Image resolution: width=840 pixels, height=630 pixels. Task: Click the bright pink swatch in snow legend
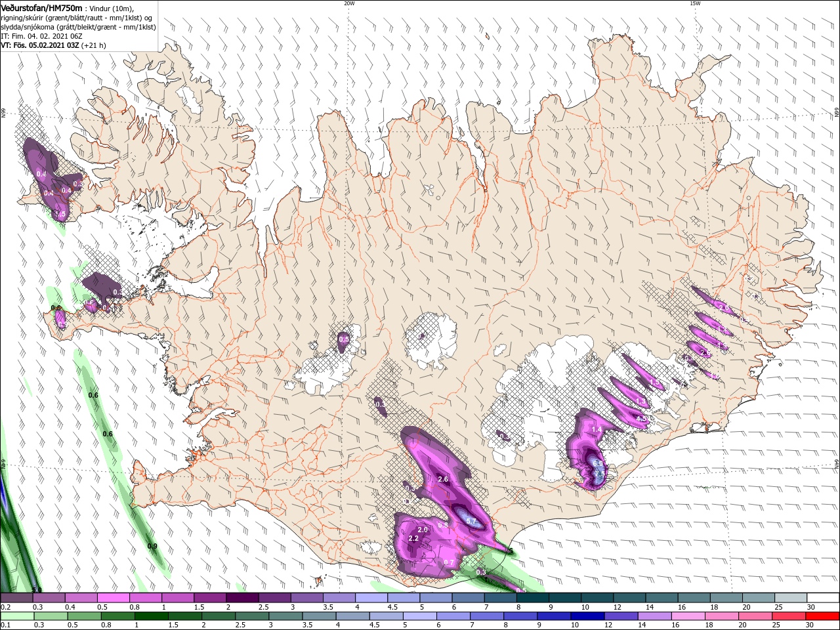[x=113, y=598]
